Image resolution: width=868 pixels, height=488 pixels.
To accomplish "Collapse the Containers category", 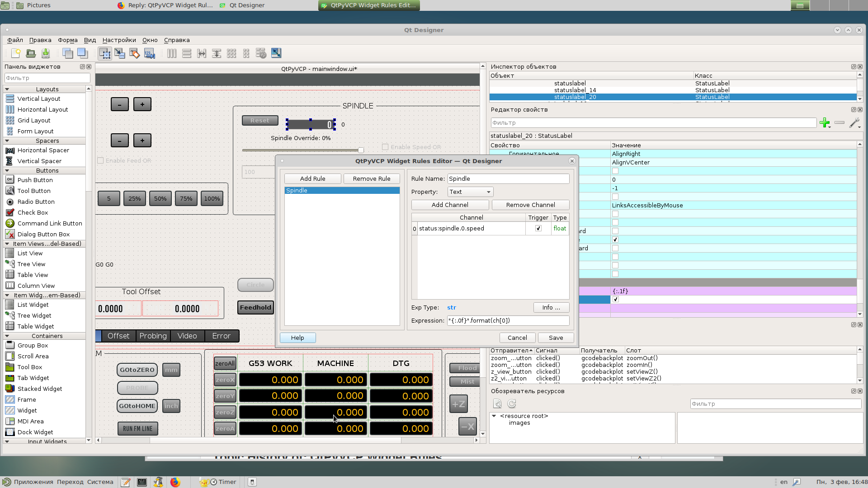I will pos(7,336).
